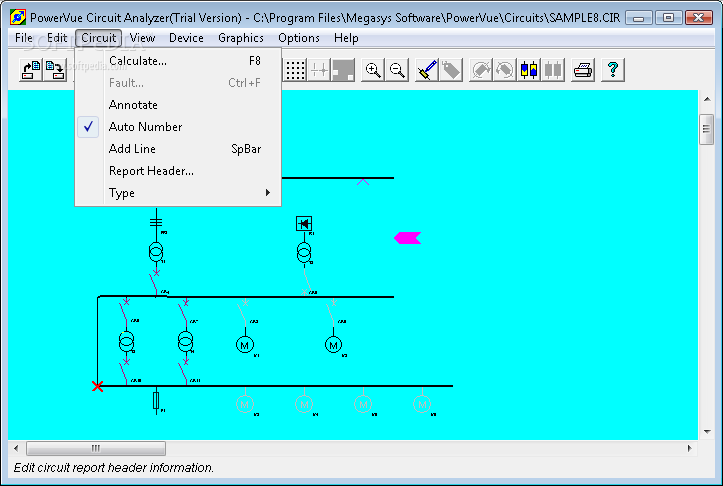The width and height of the screenshot is (723, 486).
Task: Click the horizontal scrollbar thumb
Action: coord(96,448)
